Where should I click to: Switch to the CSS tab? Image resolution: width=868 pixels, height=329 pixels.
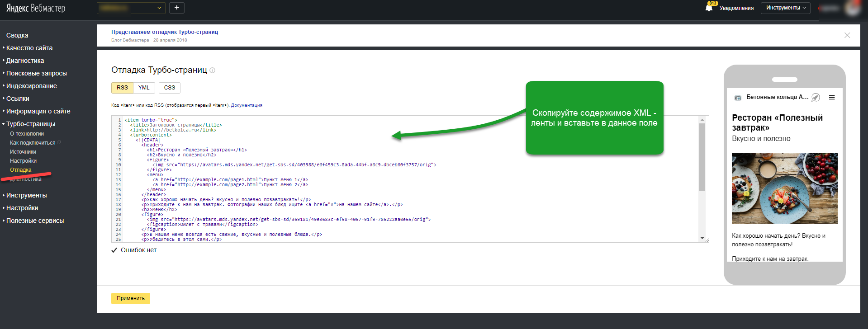[170, 88]
